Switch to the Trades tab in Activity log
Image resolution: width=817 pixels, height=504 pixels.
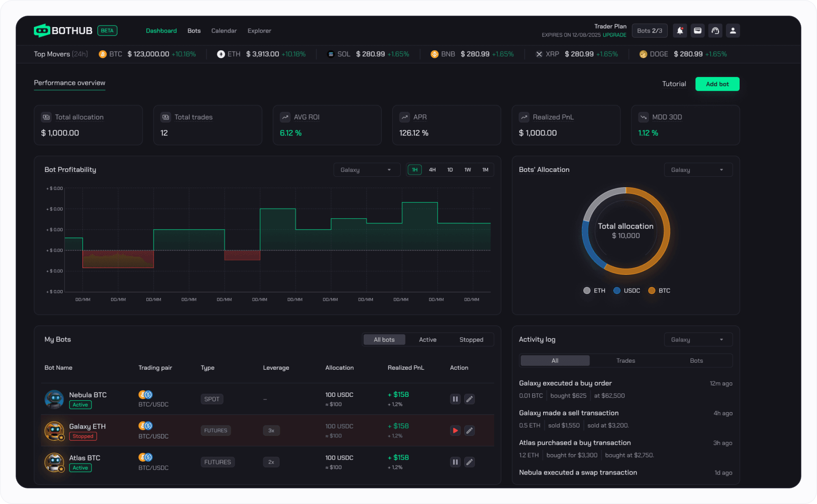(x=625, y=361)
